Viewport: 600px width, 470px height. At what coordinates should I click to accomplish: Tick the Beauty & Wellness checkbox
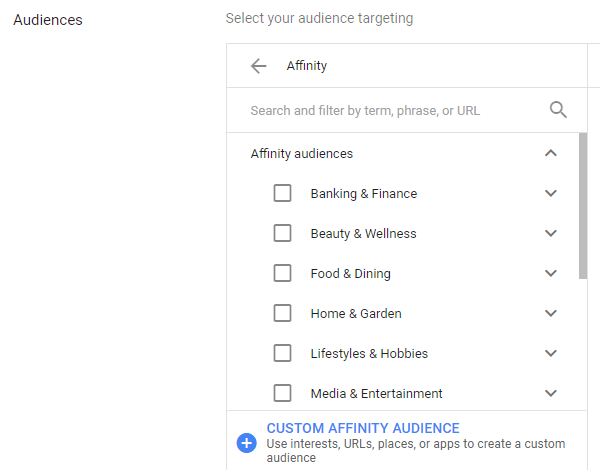(x=282, y=233)
